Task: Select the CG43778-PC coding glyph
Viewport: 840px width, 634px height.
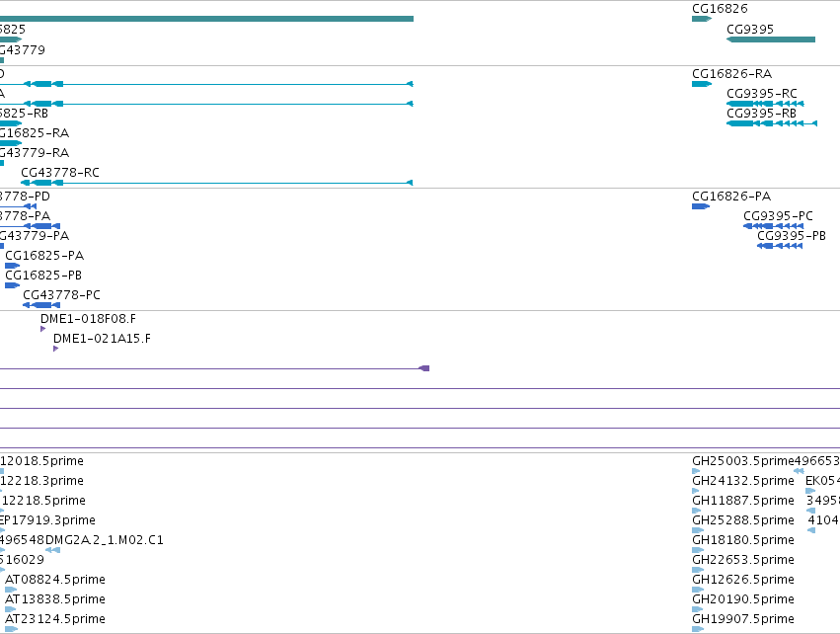Action: [x=41, y=305]
